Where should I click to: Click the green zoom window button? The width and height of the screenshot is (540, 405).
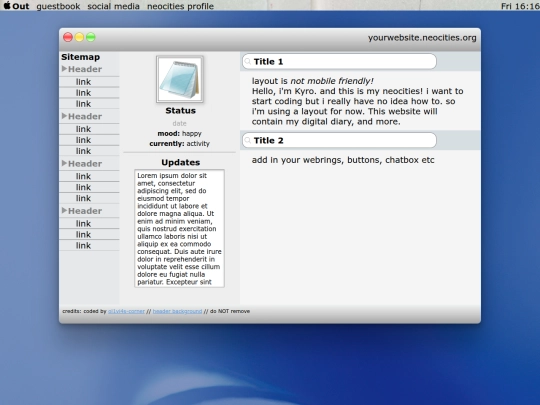pyautogui.click(x=91, y=37)
